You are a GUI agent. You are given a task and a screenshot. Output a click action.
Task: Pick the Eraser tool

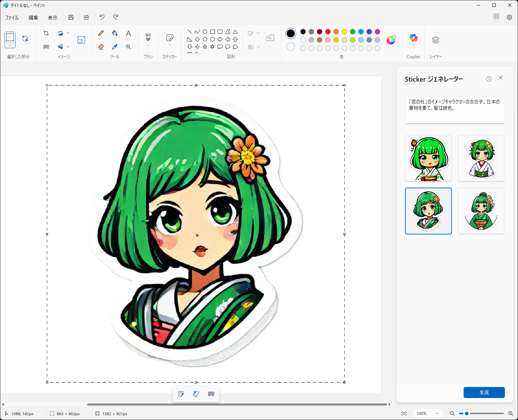pos(101,47)
